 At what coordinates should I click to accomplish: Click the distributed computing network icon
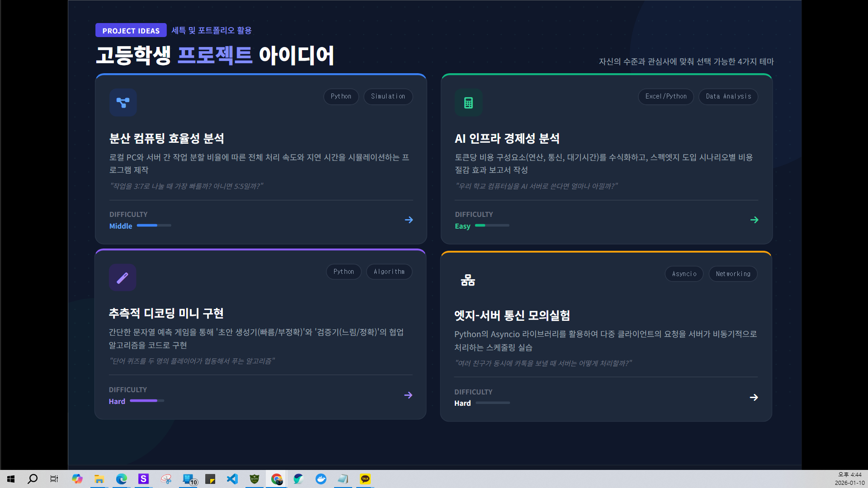point(123,103)
